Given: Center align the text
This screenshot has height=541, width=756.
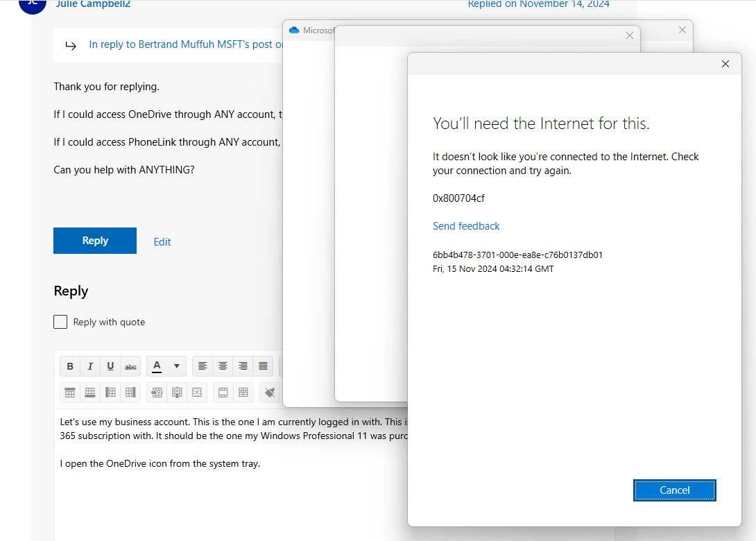Looking at the screenshot, I should point(223,366).
